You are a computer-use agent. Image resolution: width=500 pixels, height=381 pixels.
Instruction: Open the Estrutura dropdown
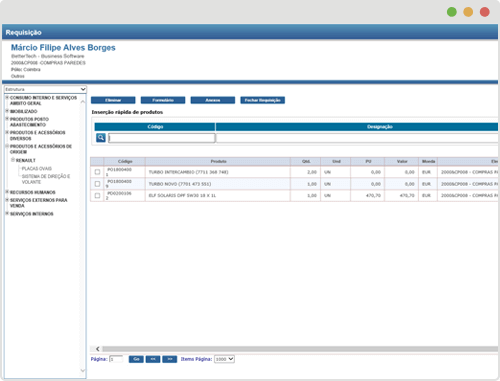(x=45, y=89)
